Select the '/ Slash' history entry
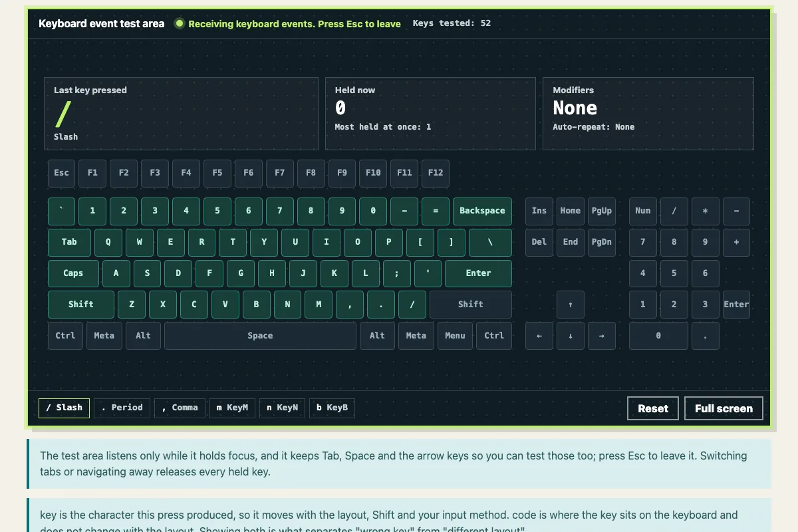Screen dimensions: 798x532 point(65,408)
